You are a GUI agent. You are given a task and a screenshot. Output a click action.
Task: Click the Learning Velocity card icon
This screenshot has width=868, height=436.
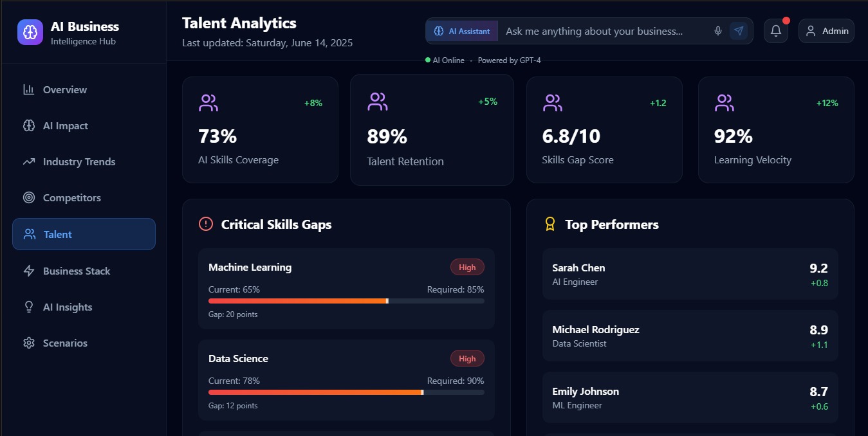725,103
